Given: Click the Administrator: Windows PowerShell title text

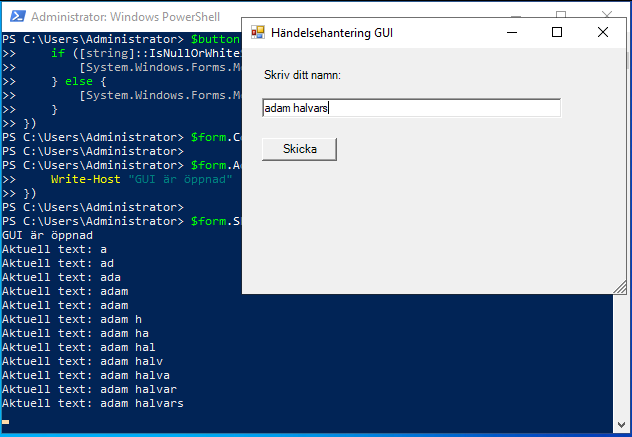Looking at the screenshot, I should point(122,17).
